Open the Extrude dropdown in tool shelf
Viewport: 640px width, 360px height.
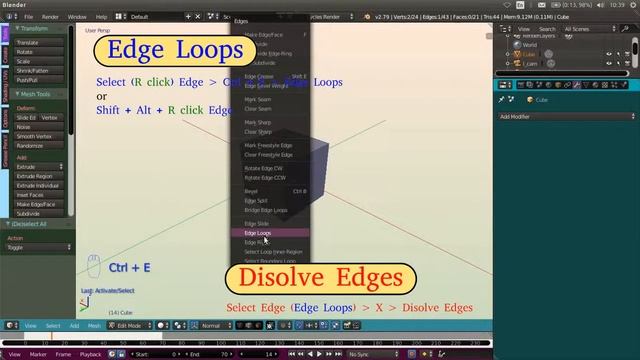point(39,167)
